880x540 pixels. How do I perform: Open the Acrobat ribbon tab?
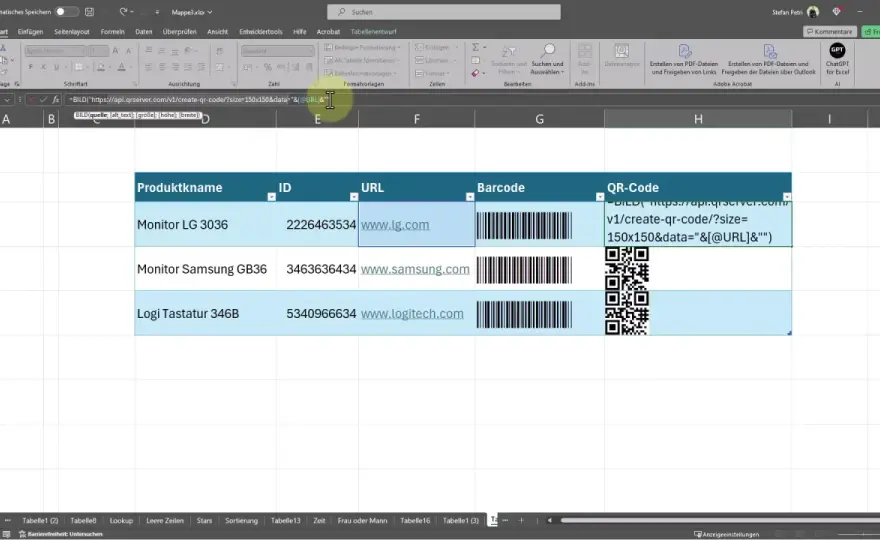click(x=328, y=31)
